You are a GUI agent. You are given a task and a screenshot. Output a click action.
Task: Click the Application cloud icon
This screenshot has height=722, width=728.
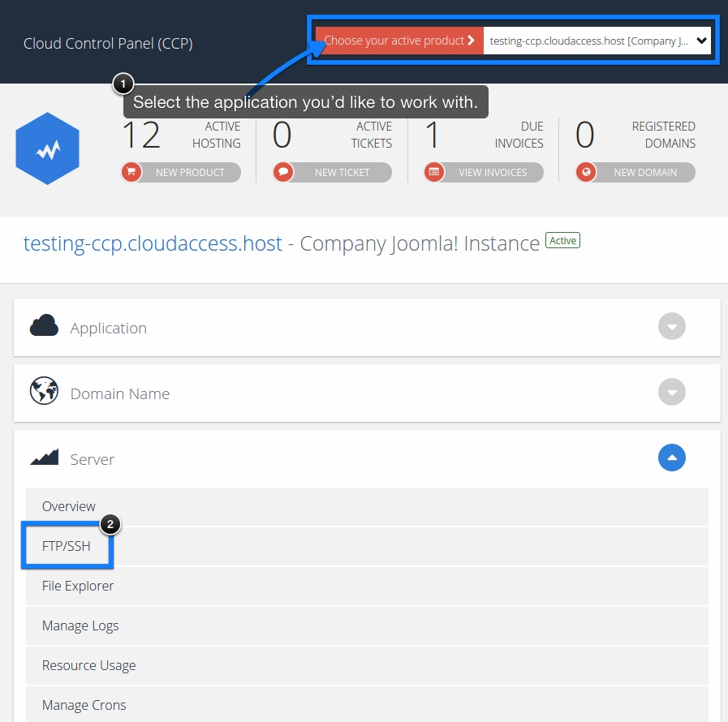pos(44,325)
